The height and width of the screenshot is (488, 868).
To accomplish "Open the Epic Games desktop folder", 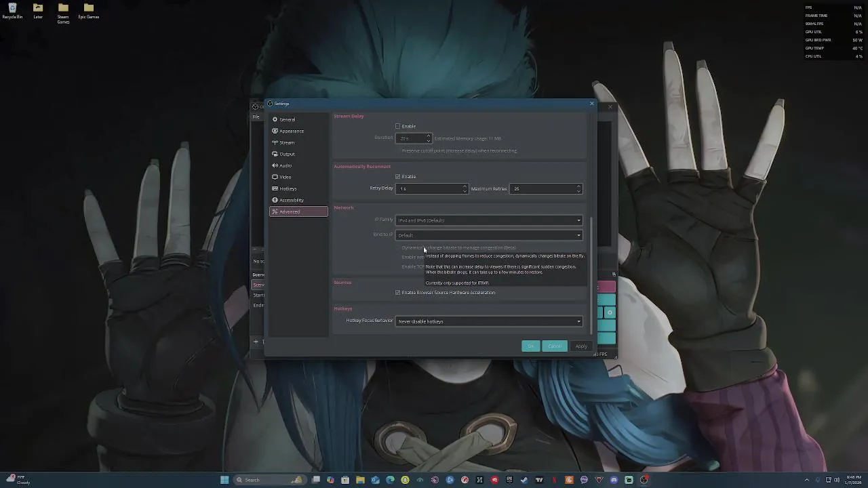I will pyautogui.click(x=88, y=11).
